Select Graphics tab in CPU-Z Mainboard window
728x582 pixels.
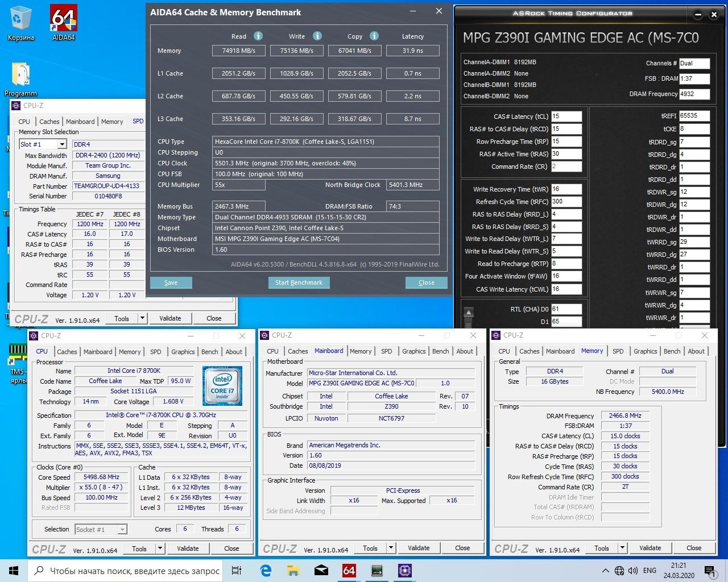point(413,351)
